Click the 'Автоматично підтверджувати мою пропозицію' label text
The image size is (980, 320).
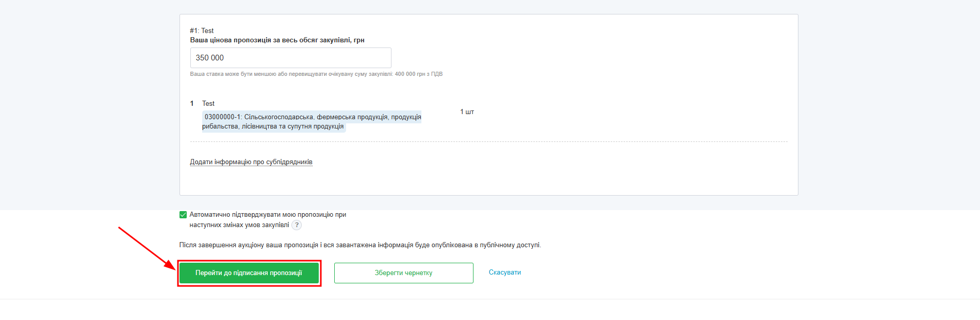[267, 215]
